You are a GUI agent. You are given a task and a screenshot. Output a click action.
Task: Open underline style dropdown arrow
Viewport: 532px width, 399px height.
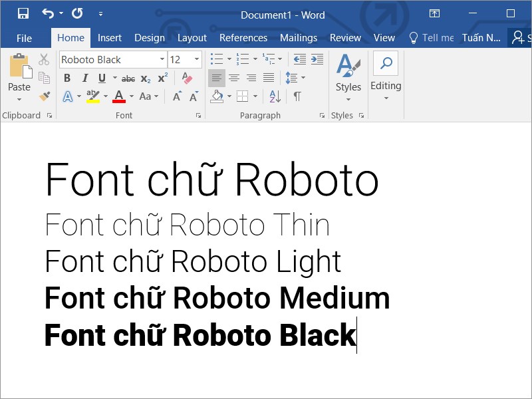pyautogui.click(x=115, y=78)
